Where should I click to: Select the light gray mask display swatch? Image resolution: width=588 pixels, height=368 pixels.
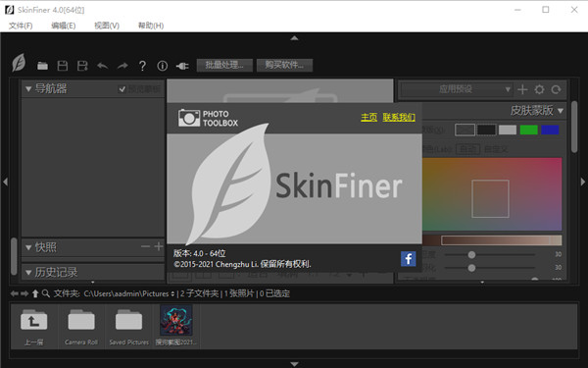(508, 130)
